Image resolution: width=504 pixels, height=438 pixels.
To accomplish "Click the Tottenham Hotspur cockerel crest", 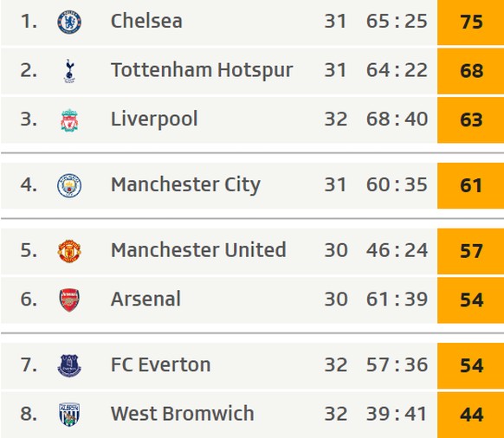I will tap(69, 71).
